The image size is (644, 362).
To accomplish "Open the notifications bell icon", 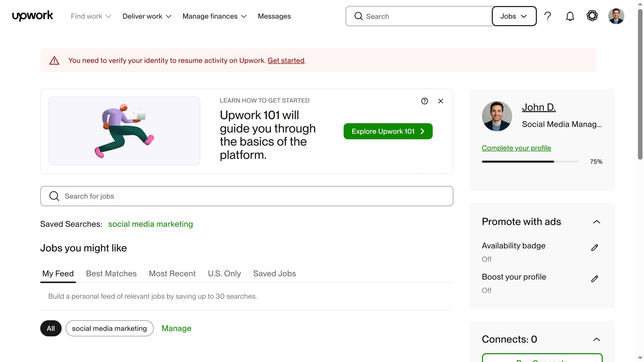I will pos(570,16).
